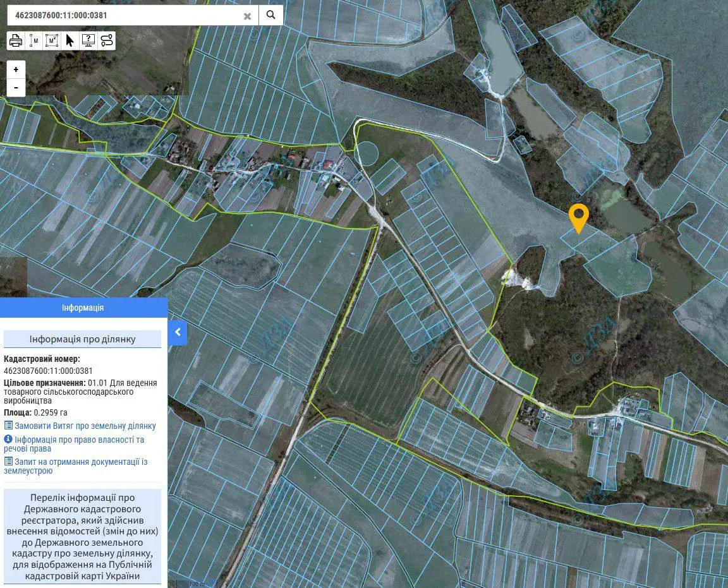Screen dimensions: 728x588
Task: Click the cadastral number search input field
Action: click(125, 15)
